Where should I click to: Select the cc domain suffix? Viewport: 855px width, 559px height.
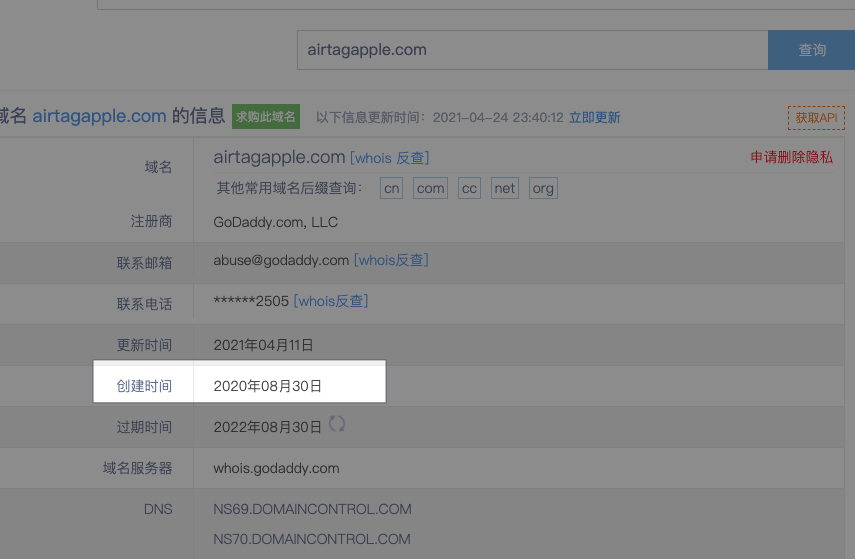(469, 189)
